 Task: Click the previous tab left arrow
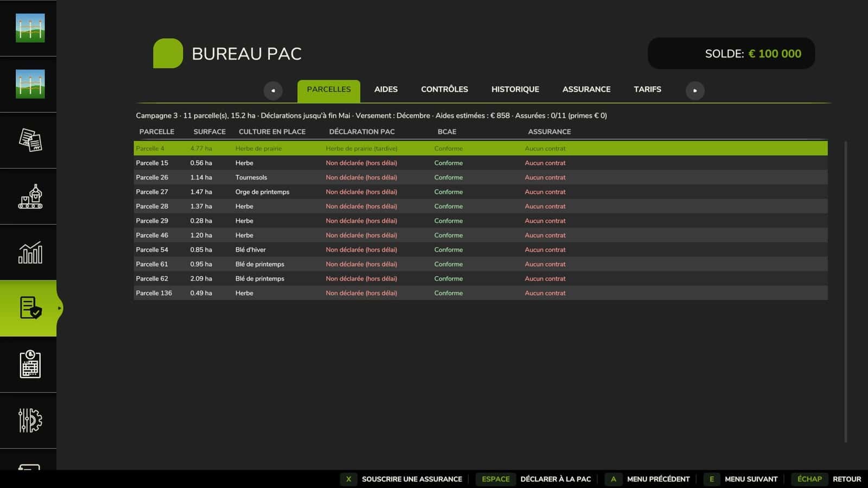click(x=273, y=91)
